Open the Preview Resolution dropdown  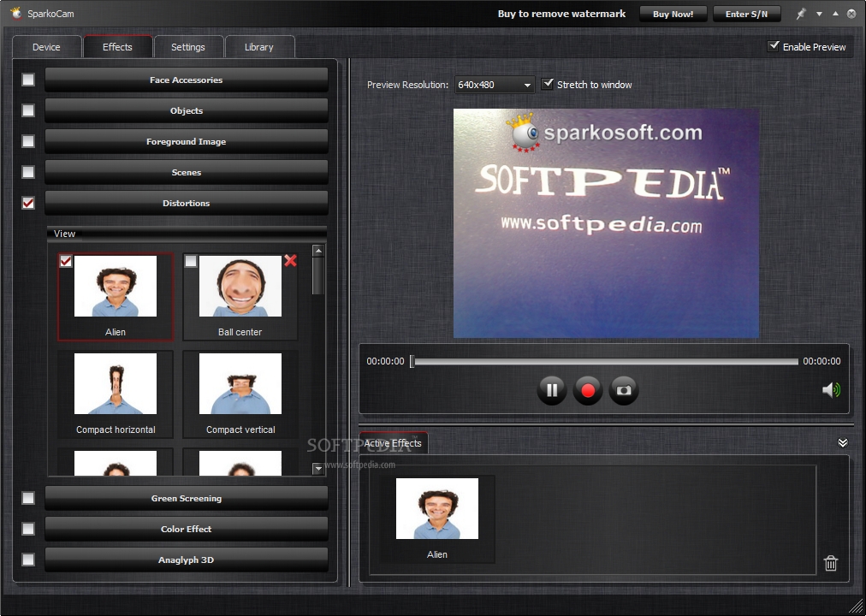tap(495, 85)
